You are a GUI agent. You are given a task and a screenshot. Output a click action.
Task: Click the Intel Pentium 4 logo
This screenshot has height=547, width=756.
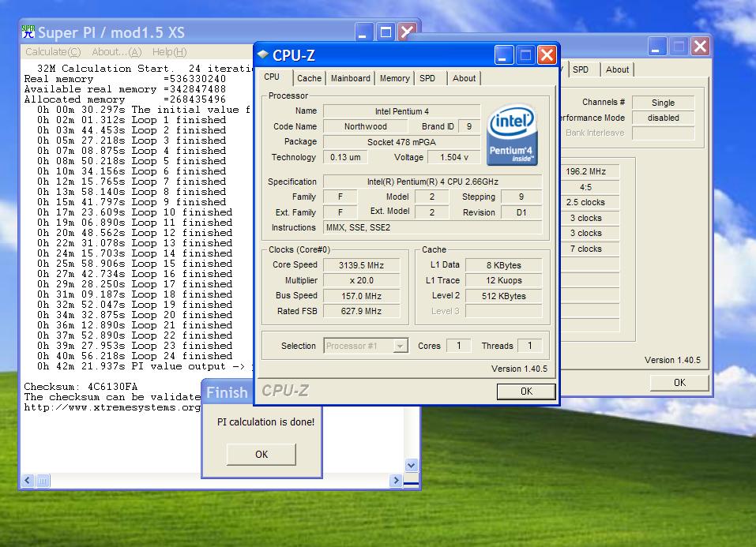(x=512, y=136)
